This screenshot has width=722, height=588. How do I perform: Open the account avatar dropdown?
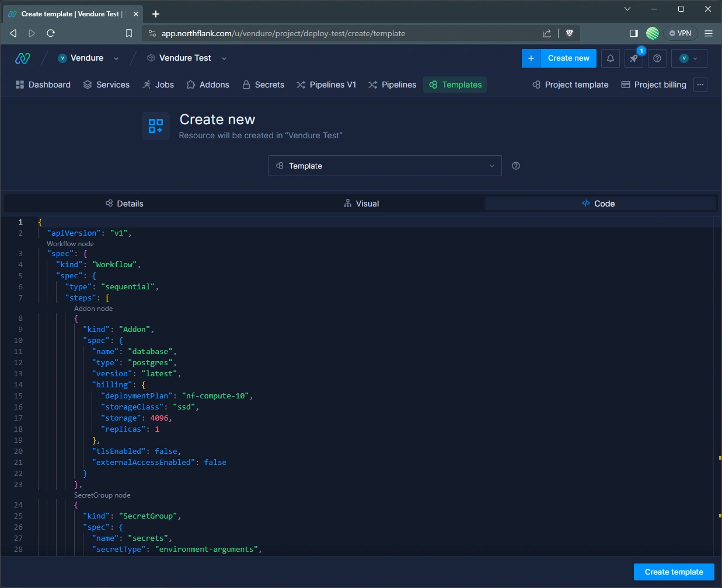[x=689, y=58]
